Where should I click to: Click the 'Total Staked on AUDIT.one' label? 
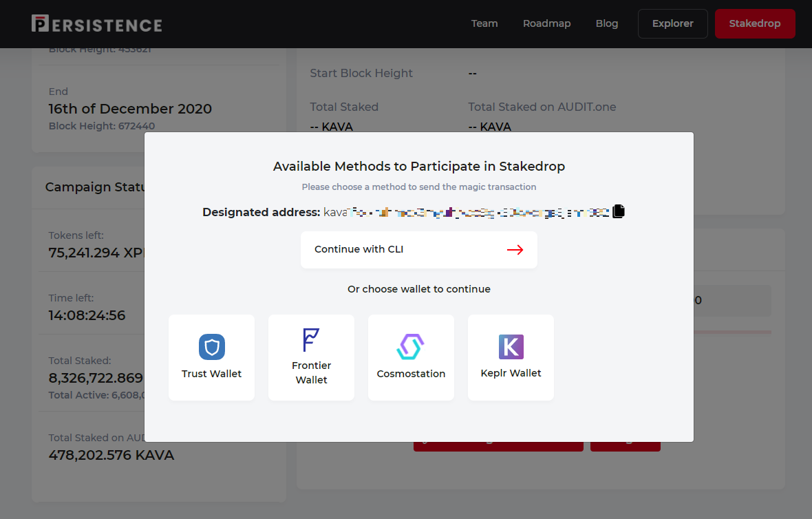tap(542, 107)
